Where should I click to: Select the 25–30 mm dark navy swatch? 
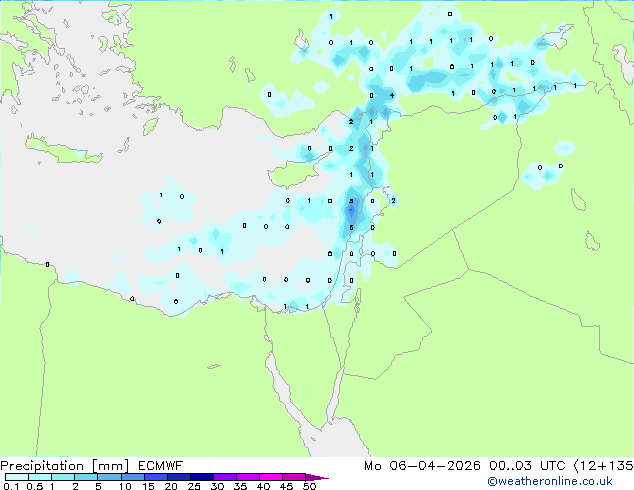pyautogui.click(x=201, y=477)
